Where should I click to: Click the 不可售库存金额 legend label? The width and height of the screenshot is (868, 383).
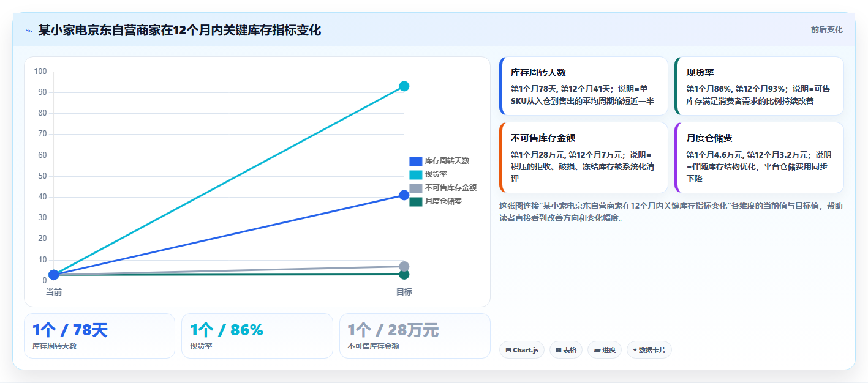point(451,188)
